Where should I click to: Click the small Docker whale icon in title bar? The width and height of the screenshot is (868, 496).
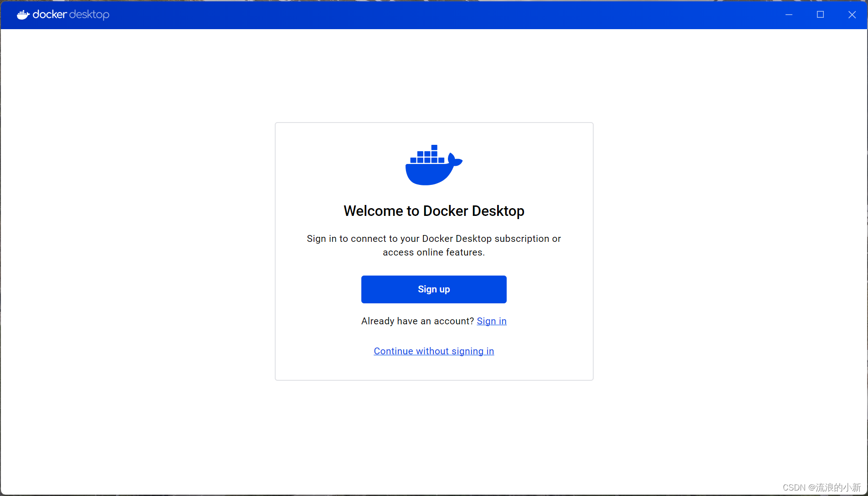23,15
